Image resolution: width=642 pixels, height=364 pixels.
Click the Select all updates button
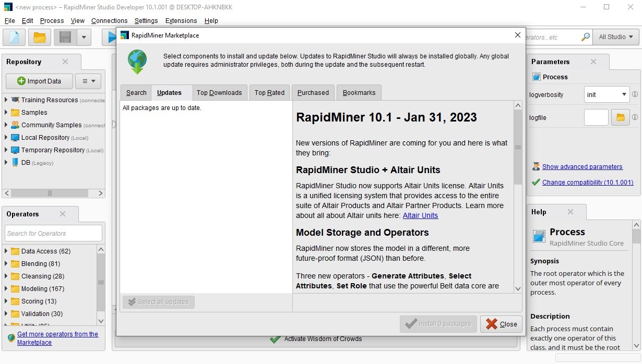pos(159,302)
